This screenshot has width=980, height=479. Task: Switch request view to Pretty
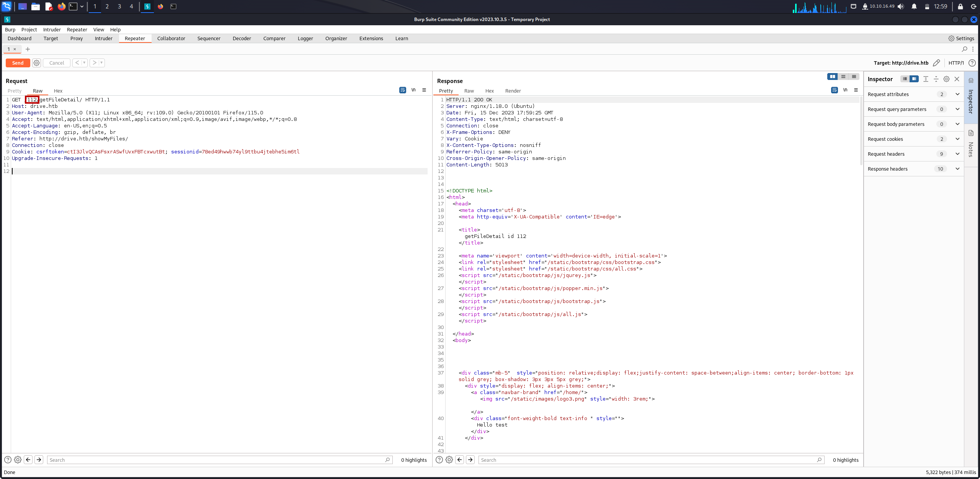(15, 91)
